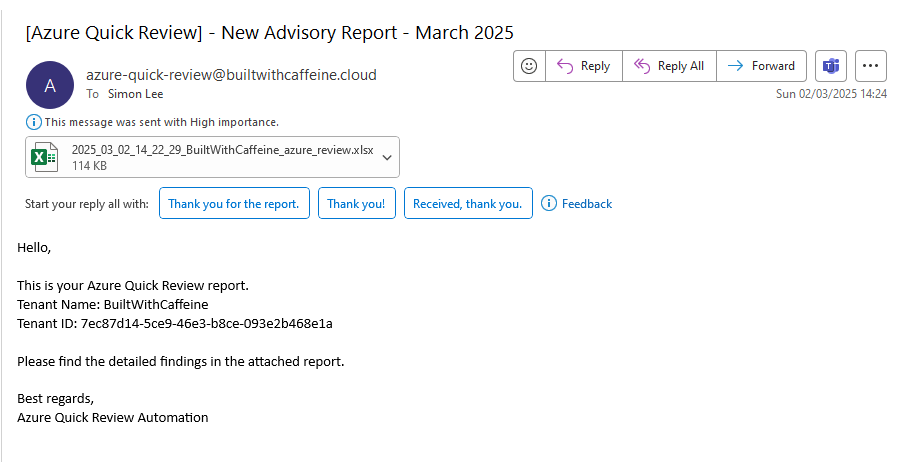Choose suggested reply "Received, thank you."
Screen dimensions: 913x462
[x=468, y=203]
